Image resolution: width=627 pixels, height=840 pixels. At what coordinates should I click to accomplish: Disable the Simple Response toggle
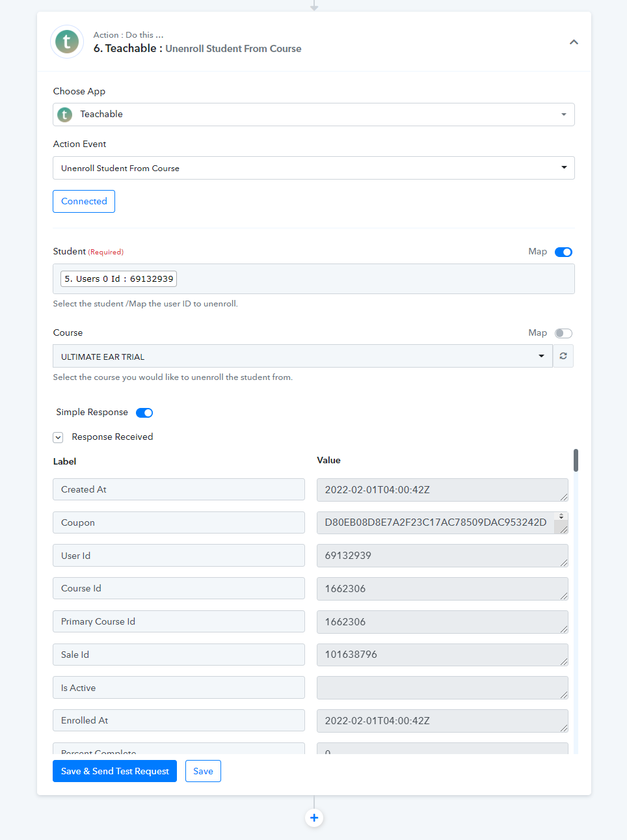pyautogui.click(x=144, y=413)
